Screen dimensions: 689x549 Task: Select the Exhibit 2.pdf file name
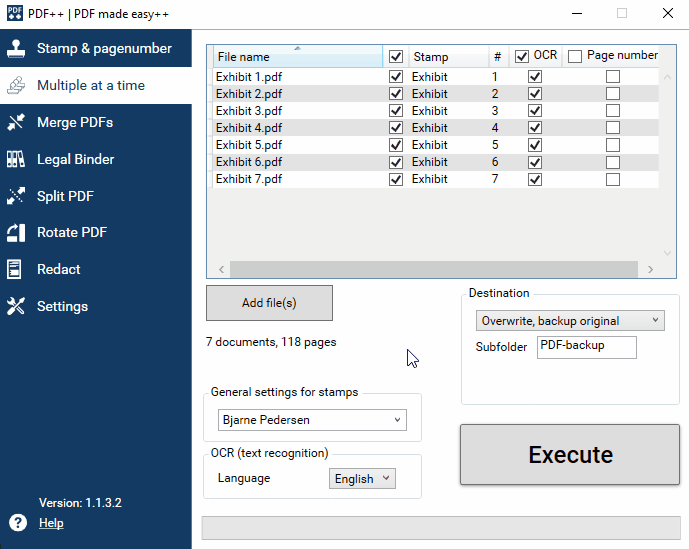[249, 94]
